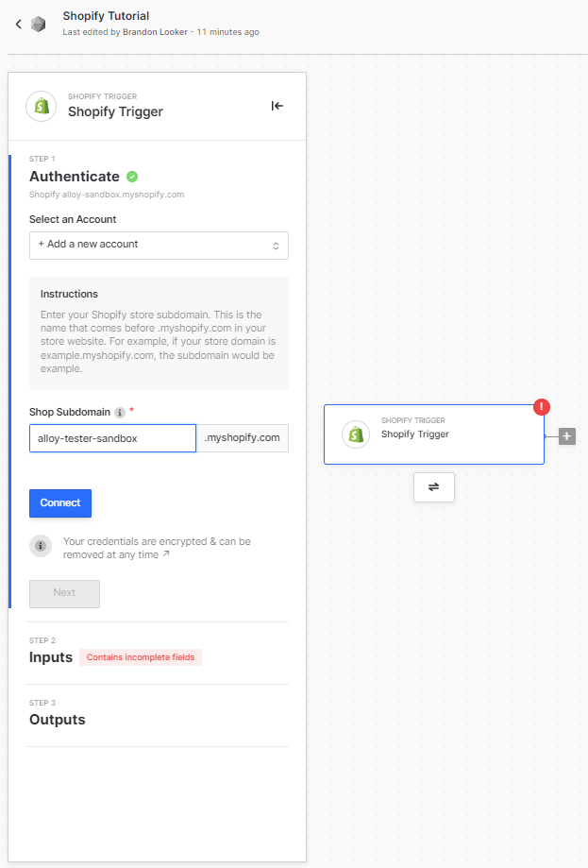Viewport: 588px width, 868px height.
Task: Click the grayed-out Next button
Action: 64,593
